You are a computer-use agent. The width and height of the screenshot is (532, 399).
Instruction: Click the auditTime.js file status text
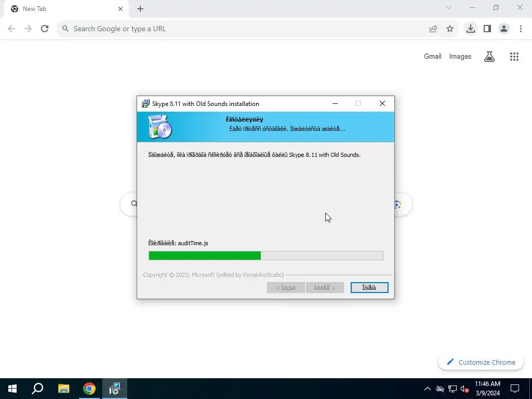[x=178, y=243]
